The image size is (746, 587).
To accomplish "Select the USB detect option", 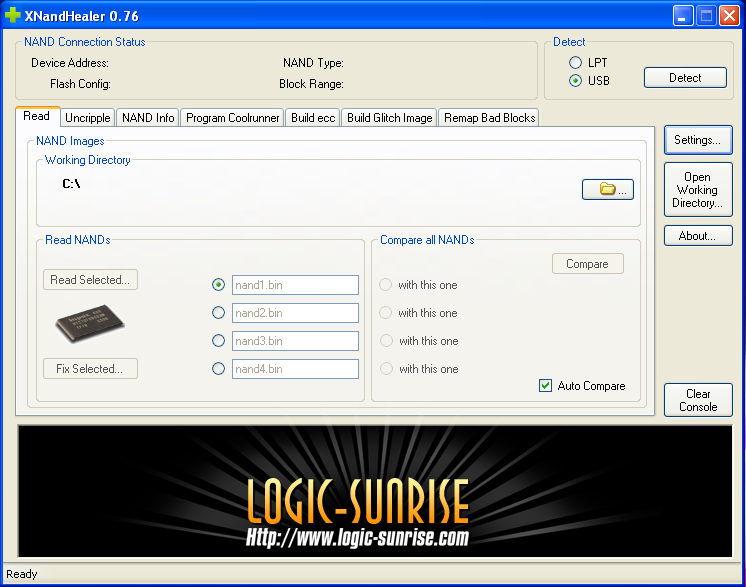I will pyautogui.click(x=575, y=81).
